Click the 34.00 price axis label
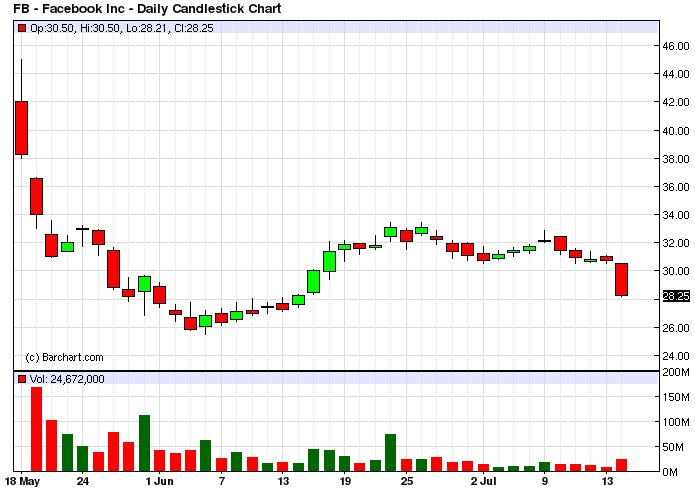The image size is (695, 490). [x=676, y=215]
